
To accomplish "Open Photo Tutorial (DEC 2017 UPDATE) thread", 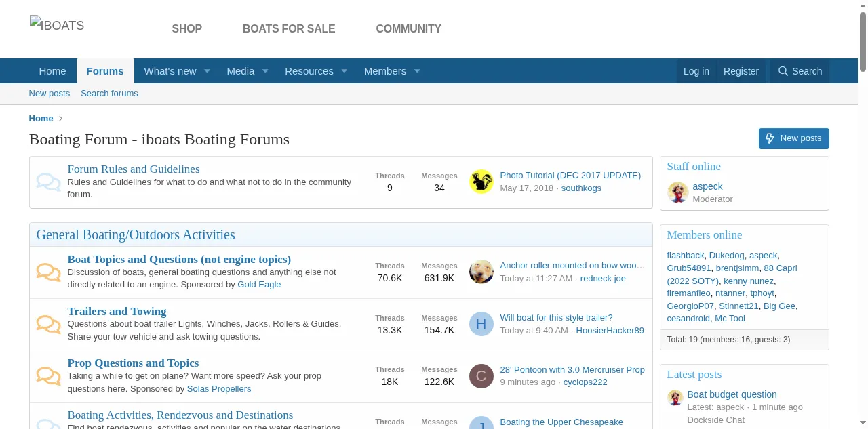I will pyautogui.click(x=570, y=176).
